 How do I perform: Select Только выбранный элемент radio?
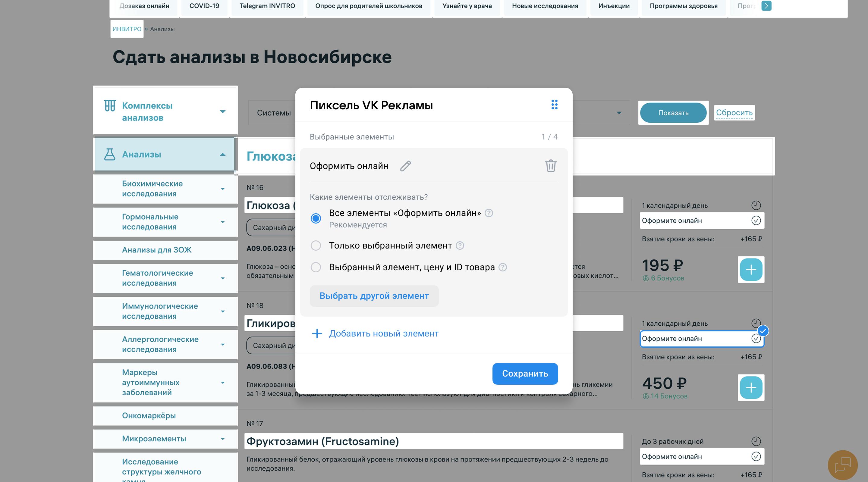pos(316,246)
